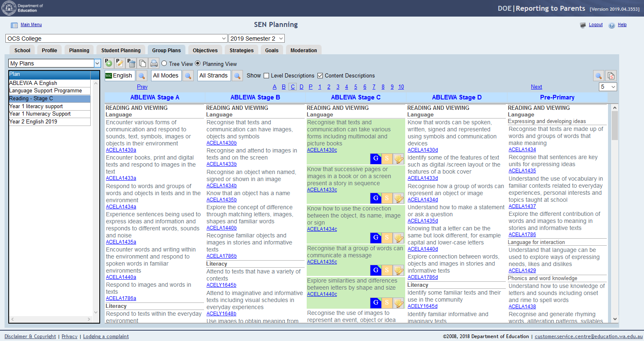
Task: Enable the Level Descriptions checkbox
Action: 267,76
